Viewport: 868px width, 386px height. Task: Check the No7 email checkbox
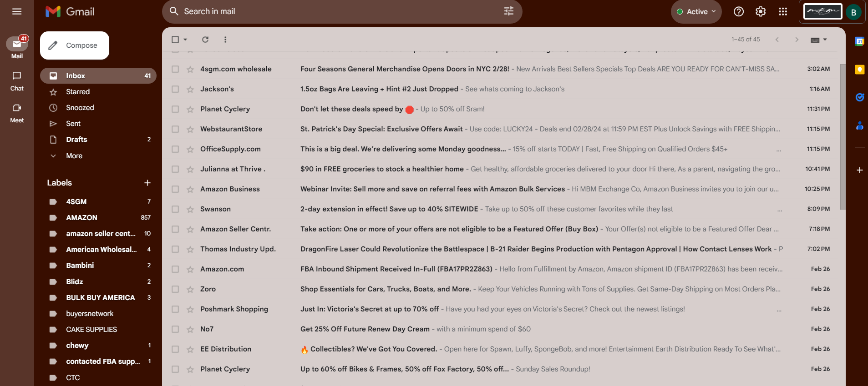pyautogui.click(x=175, y=329)
